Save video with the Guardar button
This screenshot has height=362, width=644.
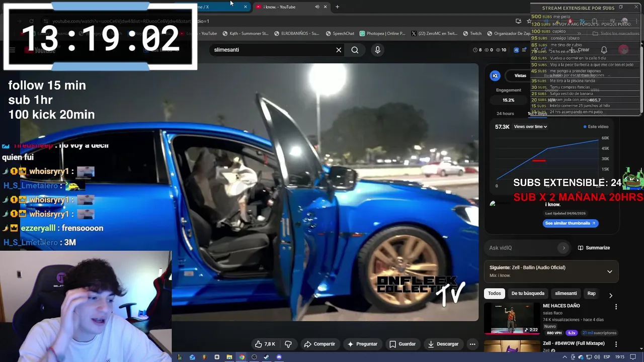[403, 344]
